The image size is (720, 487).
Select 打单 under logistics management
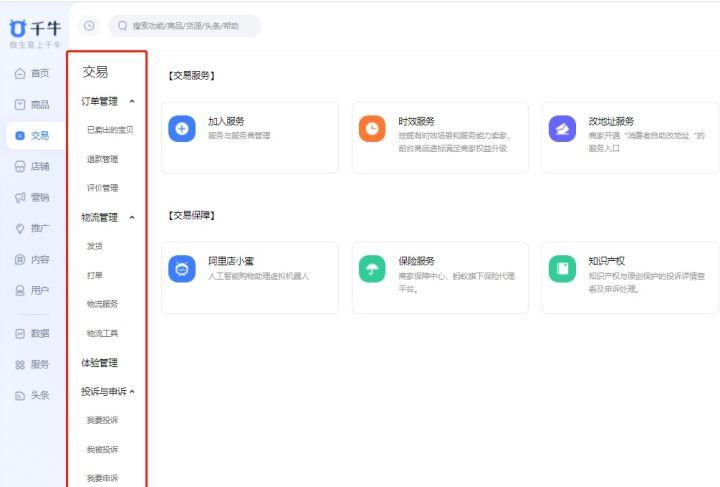pos(95,275)
